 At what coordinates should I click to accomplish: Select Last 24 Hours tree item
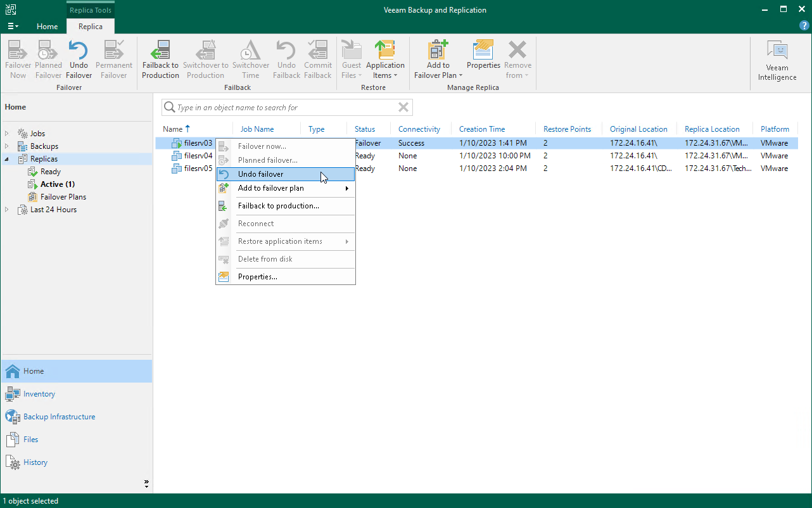[53, 210]
